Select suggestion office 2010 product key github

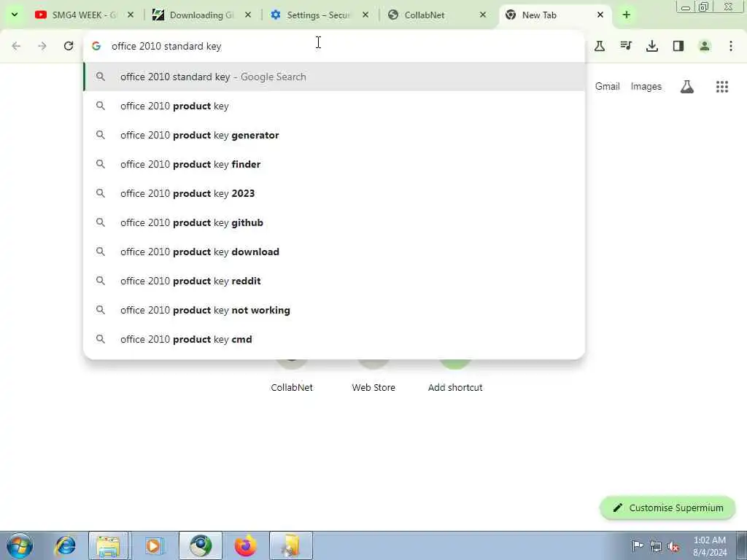[334, 222]
